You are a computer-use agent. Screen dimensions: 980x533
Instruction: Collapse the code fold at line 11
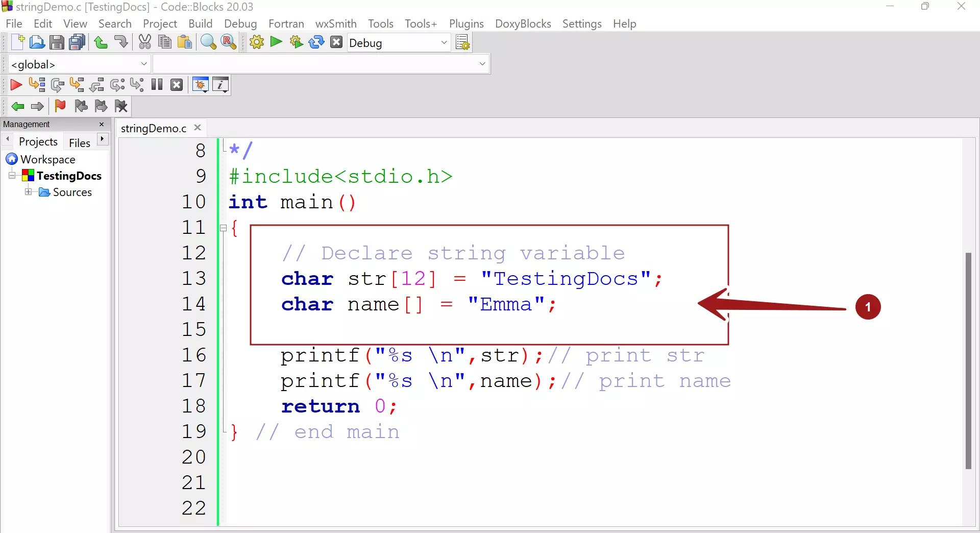click(x=223, y=228)
